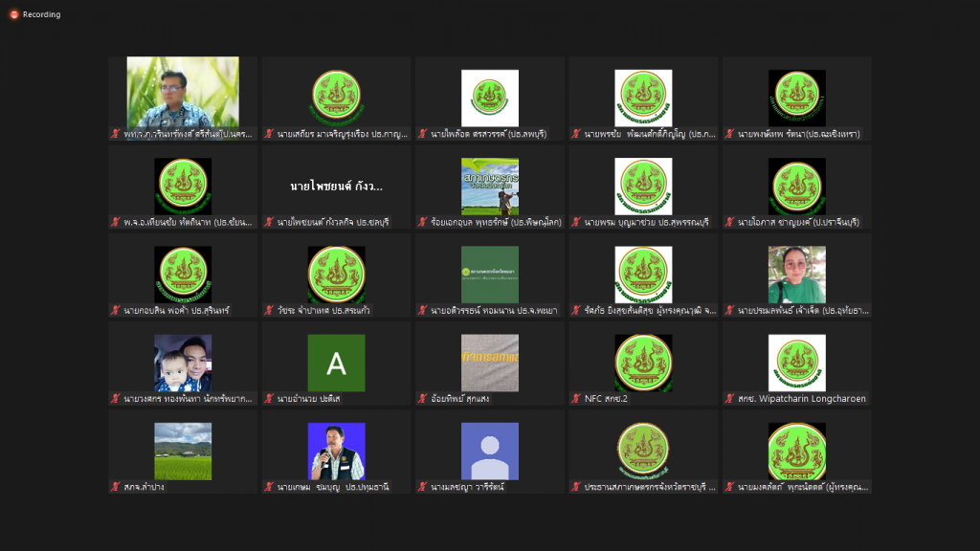The height and width of the screenshot is (551, 980).
Task: Click muted mic icon beside NFC สกช.2
Action: click(576, 399)
